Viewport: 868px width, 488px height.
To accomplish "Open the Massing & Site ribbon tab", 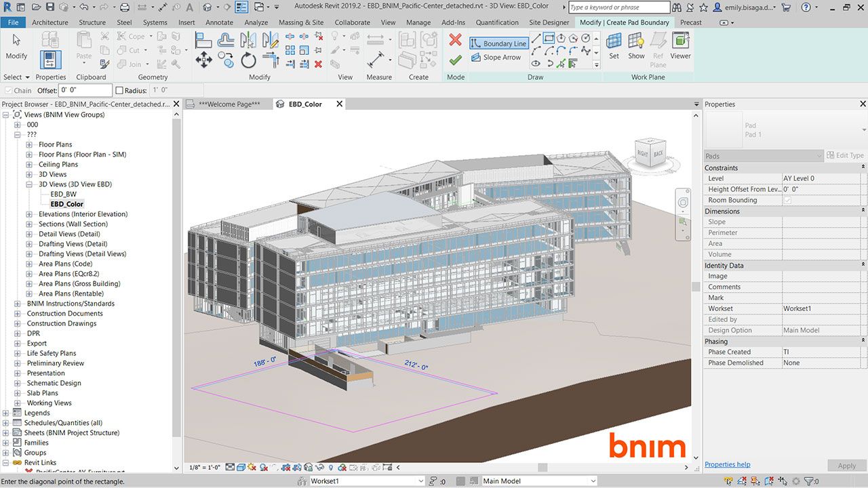I will click(x=301, y=22).
